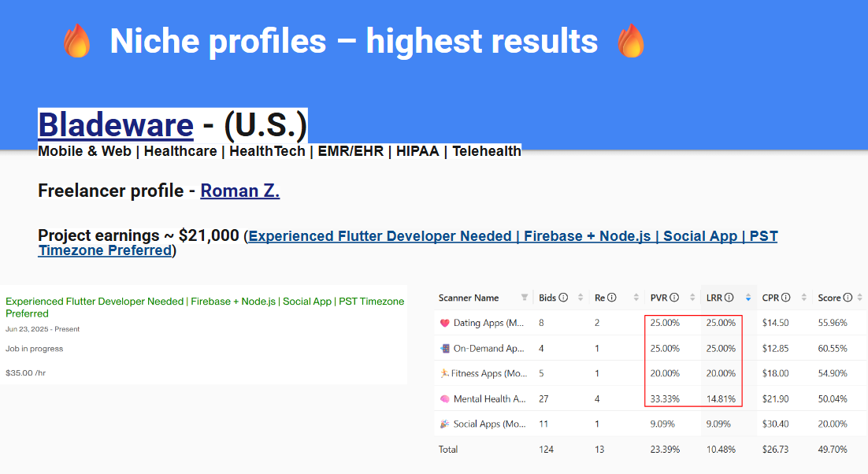Click the Jun 23, 2025 - Present date

43,328
